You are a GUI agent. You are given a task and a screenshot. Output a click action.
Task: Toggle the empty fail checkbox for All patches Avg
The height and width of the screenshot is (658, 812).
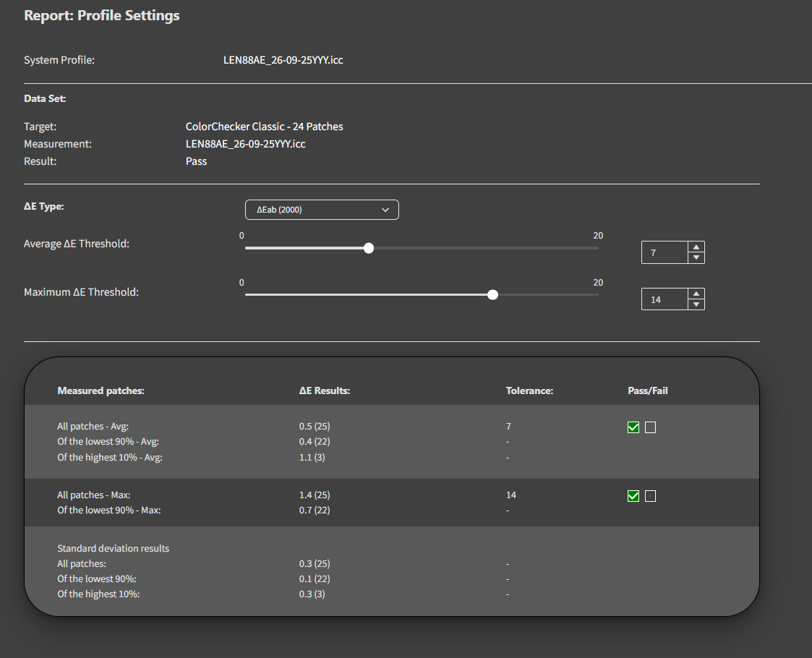point(651,427)
